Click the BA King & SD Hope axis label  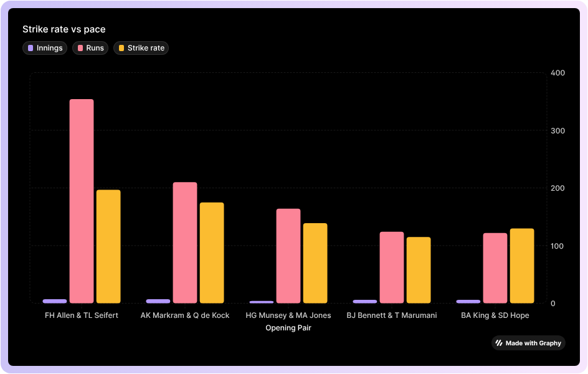(495, 315)
